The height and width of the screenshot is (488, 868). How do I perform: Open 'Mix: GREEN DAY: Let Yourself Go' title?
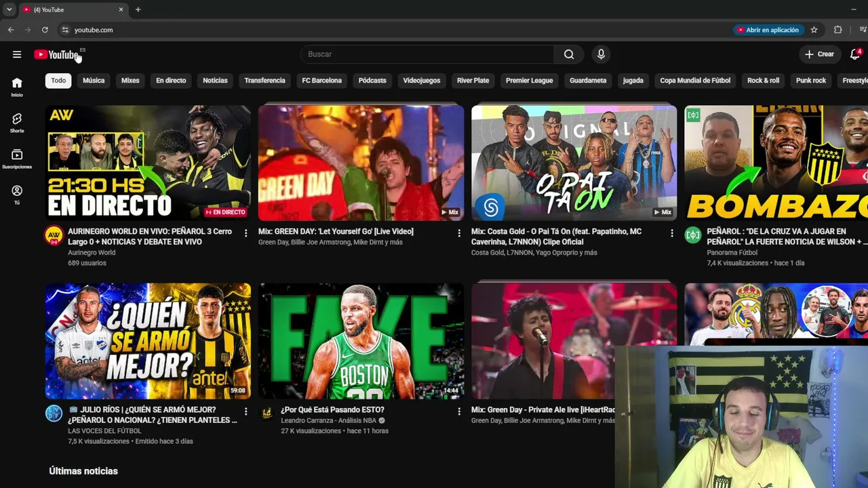(336, 232)
